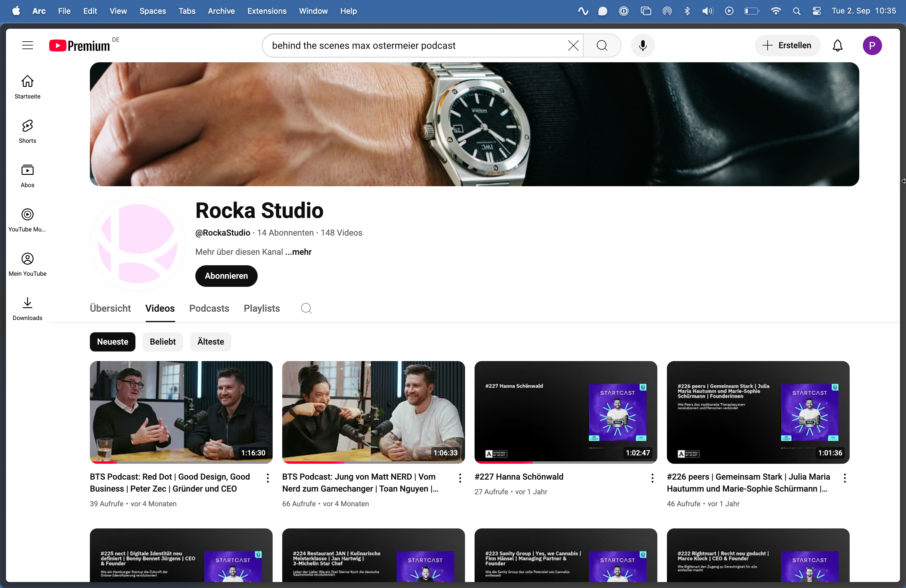Click the date and time in menu bar
The image size is (906, 588).
[x=864, y=11]
